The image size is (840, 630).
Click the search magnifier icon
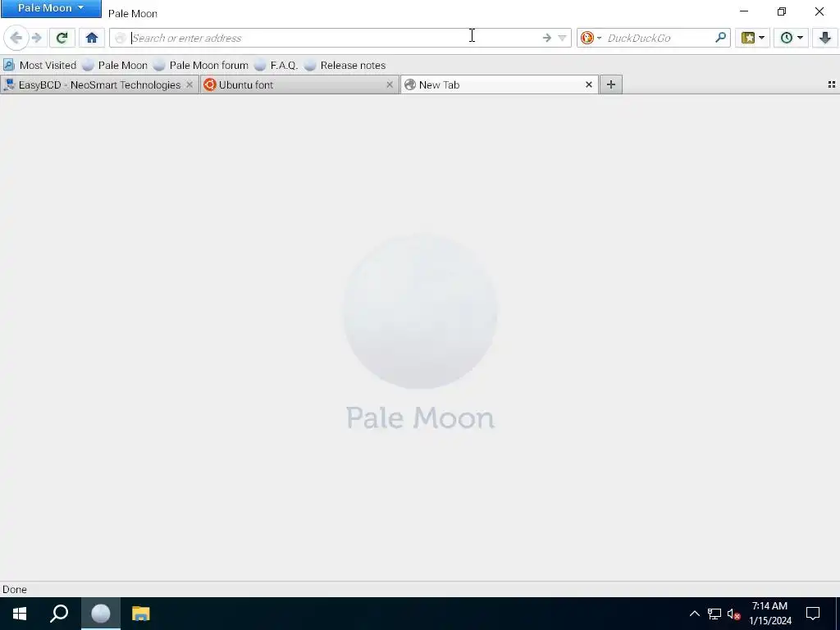tap(720, 38)
